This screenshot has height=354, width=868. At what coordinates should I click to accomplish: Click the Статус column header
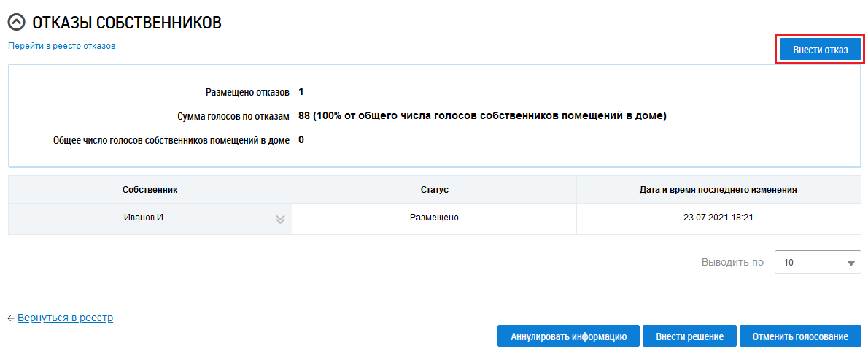(x=434, y=190)
